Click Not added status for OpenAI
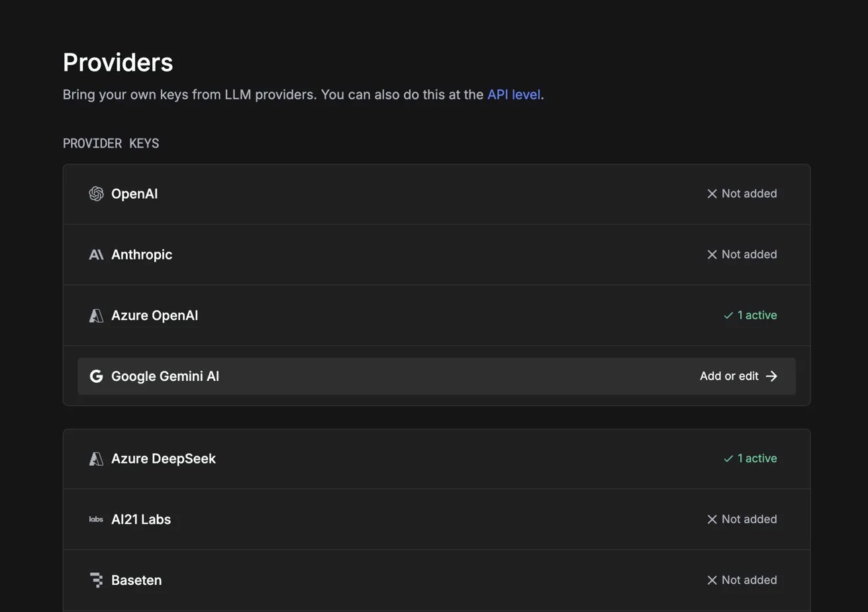 coord(742,193)
